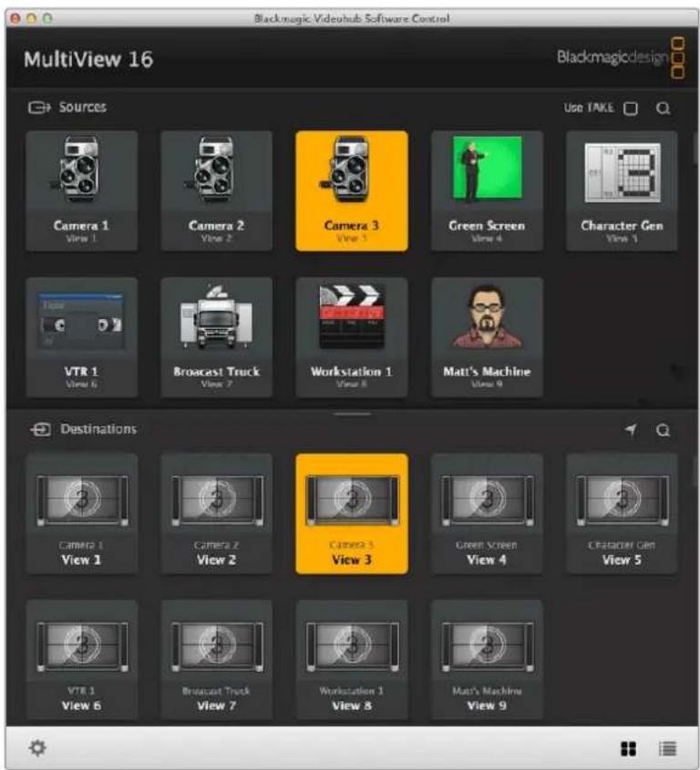Choose the View 4 destination

[487, 514]
